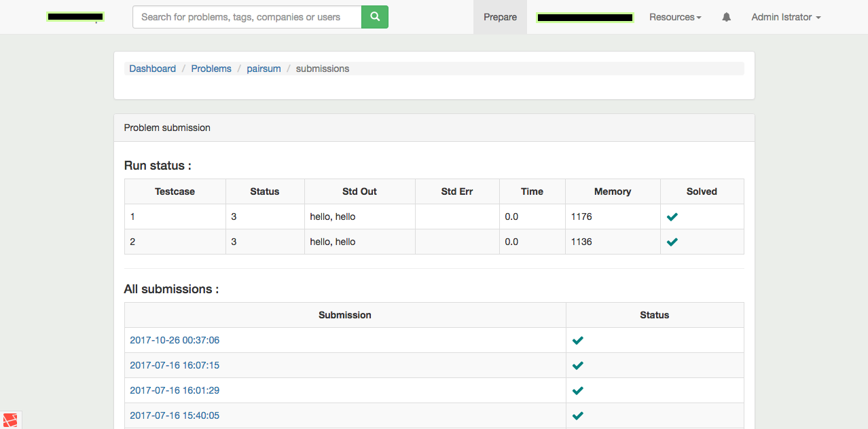
Task: Click status checkmark for 2017-07-16 15:40:05 submission
Action: pyautogui.click(x=578, y=415)
